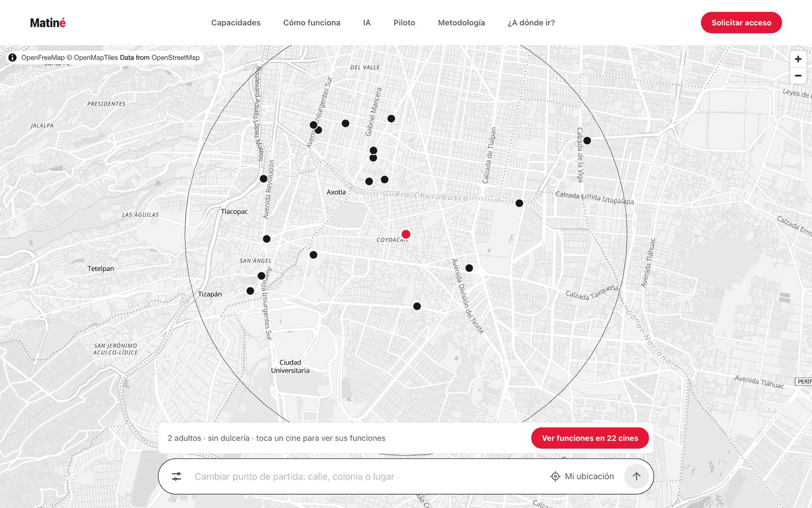The width and height of the screenshot is (812, 508).
Task: Click the red starting point marker in Coyoacán
Action: [406, 234]
